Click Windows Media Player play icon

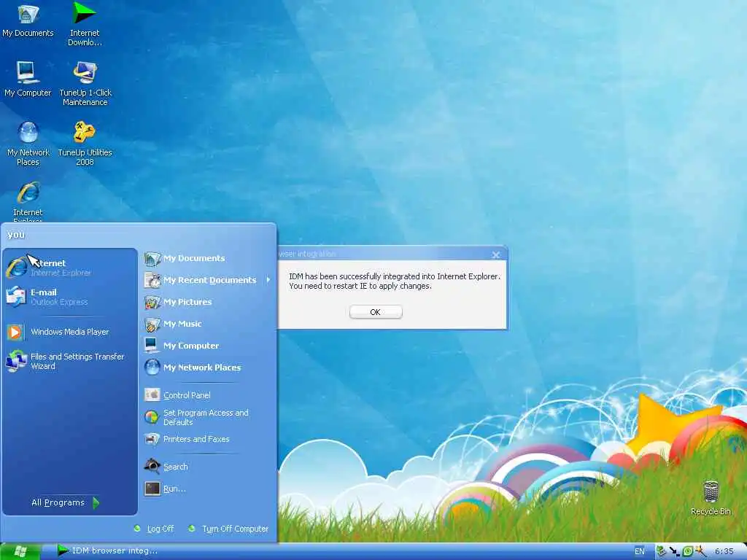tap(15, 332)
